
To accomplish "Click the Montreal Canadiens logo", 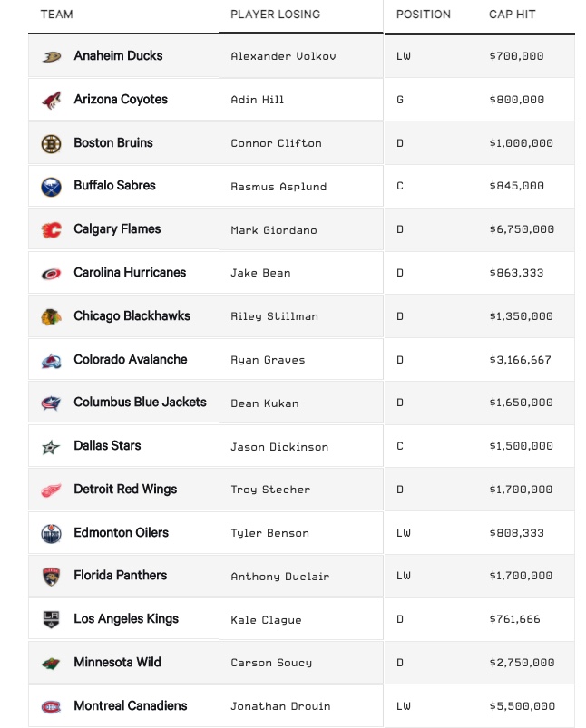I will (x=51, y=707).
